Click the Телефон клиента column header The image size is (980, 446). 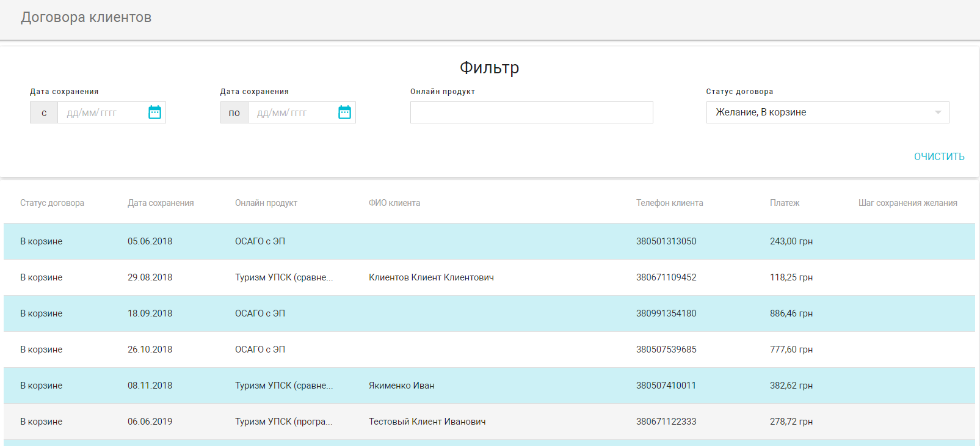click(669, 203)
